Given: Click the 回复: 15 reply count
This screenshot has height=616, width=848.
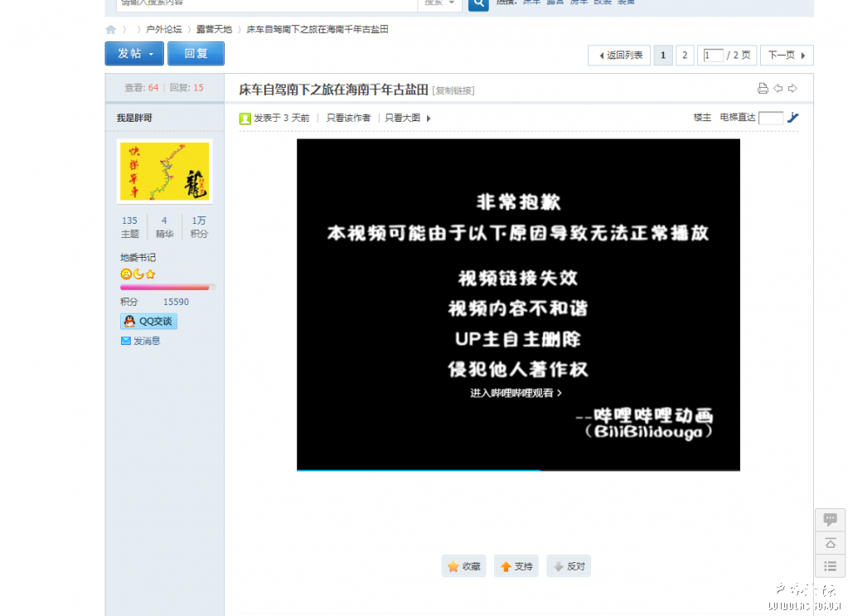Looking at the screenshot, I should point(187,88).
